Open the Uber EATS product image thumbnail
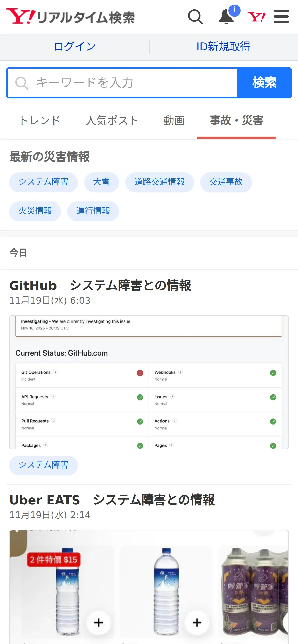This screenshot has width=298, height=644. coord(149,587)
